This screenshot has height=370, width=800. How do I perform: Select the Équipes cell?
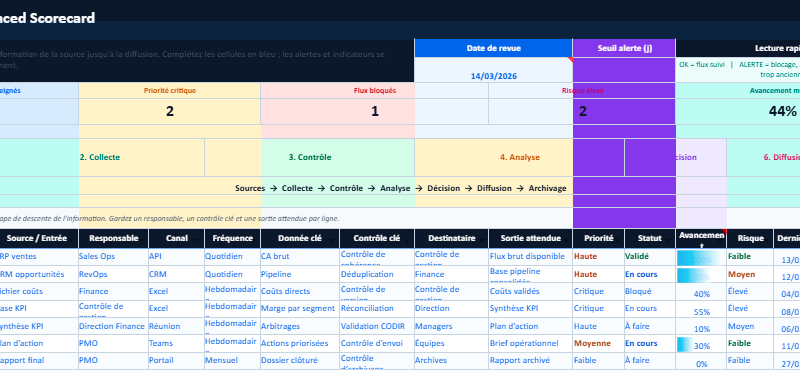[452, 343]
